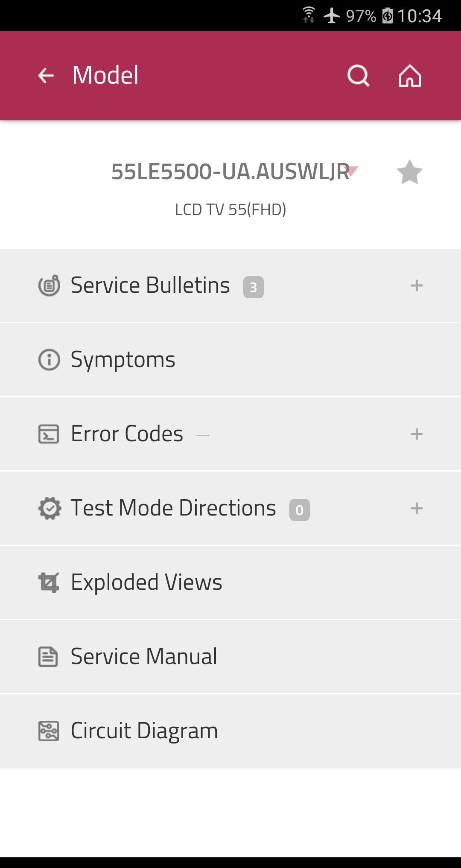
Task: Click the Error Codes terminal icon
Action: pos(49,434)
